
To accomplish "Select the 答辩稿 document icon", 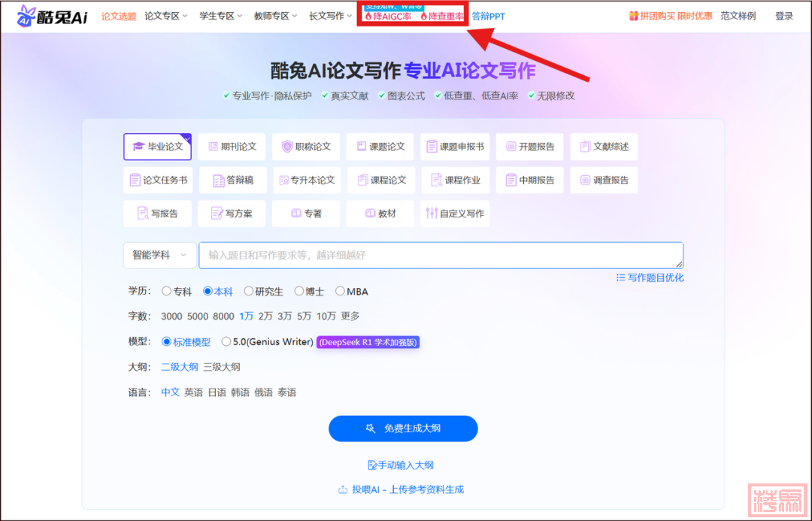I will click(x=218, y=180).
